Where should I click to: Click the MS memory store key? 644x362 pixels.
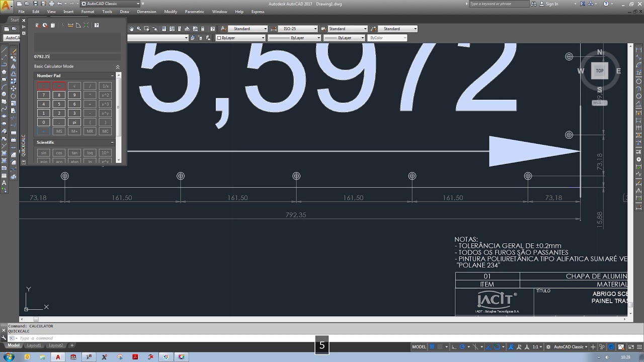[x=59, y=131]
